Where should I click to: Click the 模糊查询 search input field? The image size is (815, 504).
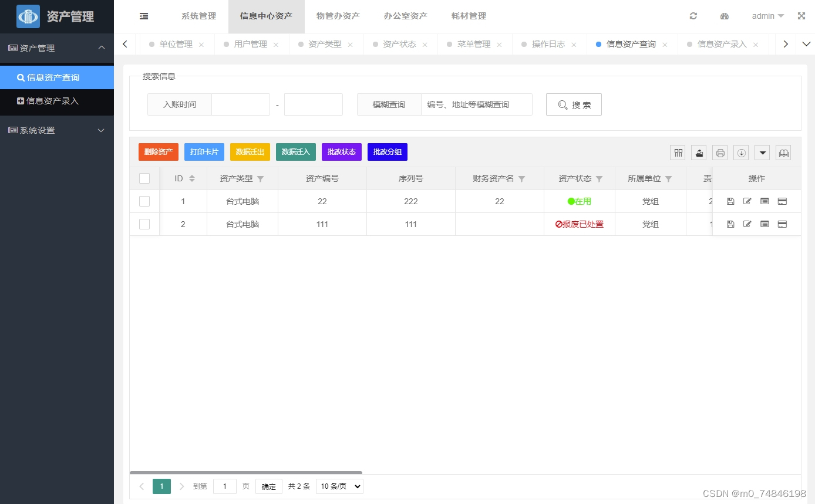pos(477,104)
